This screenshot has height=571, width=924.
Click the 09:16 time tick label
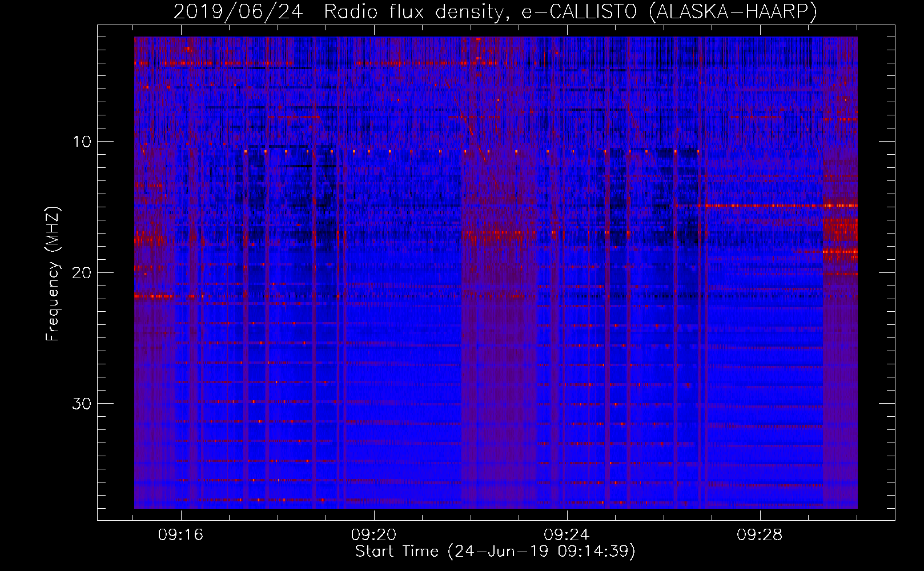click(x=181, y=535)
